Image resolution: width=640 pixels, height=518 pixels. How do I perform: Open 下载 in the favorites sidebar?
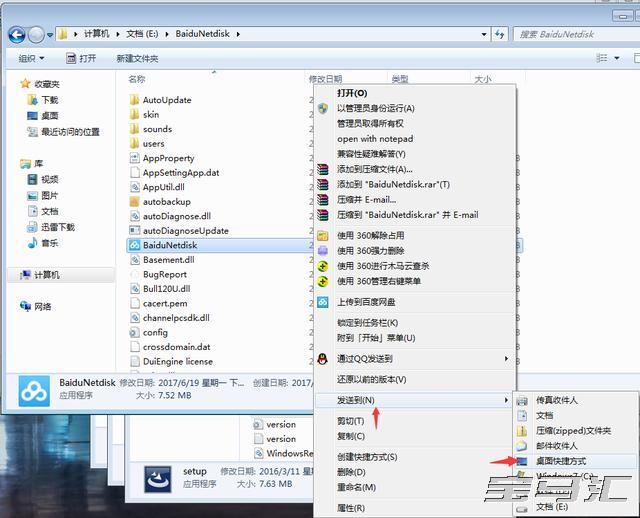50,100
